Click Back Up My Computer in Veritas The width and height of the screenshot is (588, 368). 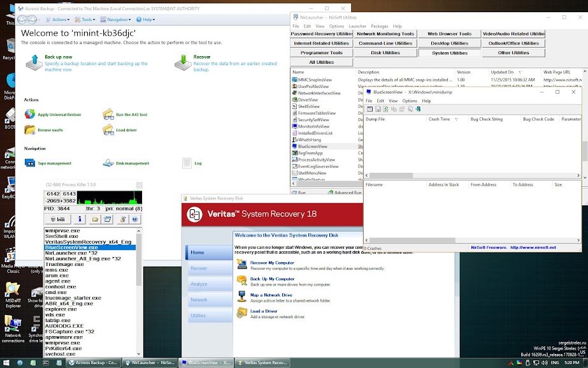tap(272, 279)
